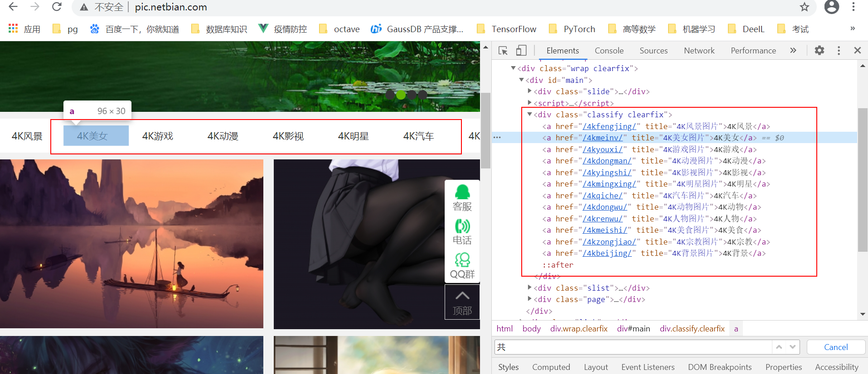Image resolution: width=868 pixels, height=374 pixels.
Task: Click the insecure site warning icon
Action: tap(84, 7)
